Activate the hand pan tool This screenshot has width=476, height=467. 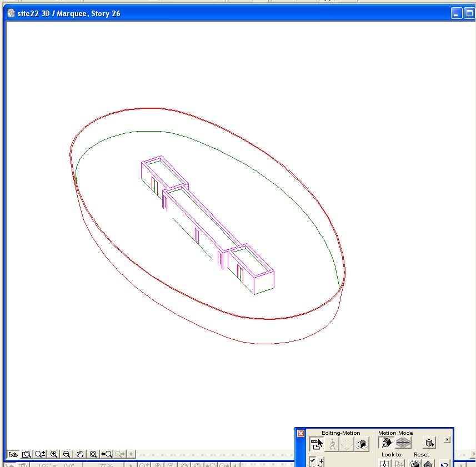(x=80, y=454)
